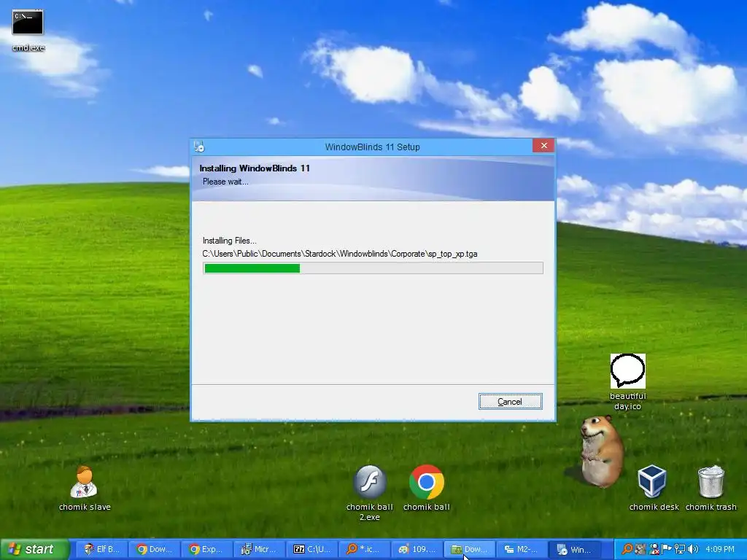747x560 pixels.
Task: Switch to the Win... setup taskbar item
Action: [x=575, y=549]
